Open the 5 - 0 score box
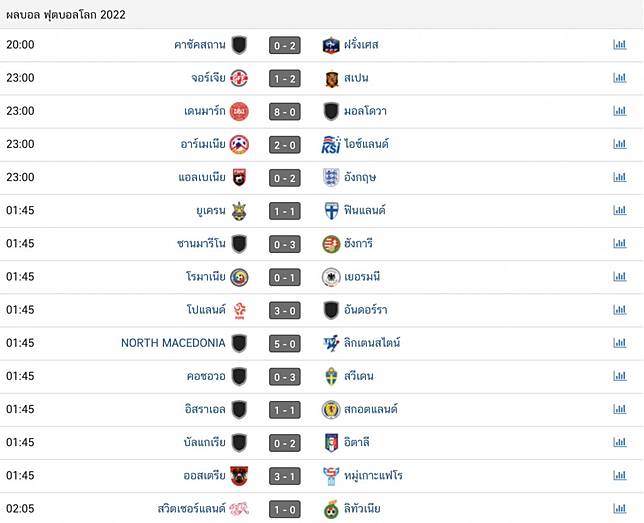The image size is (644, 523). coord(285,343)
